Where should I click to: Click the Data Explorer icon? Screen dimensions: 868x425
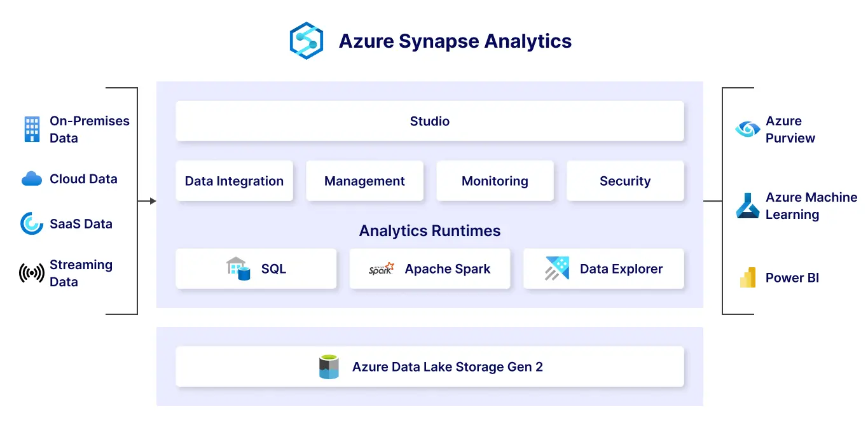[557, 268]
